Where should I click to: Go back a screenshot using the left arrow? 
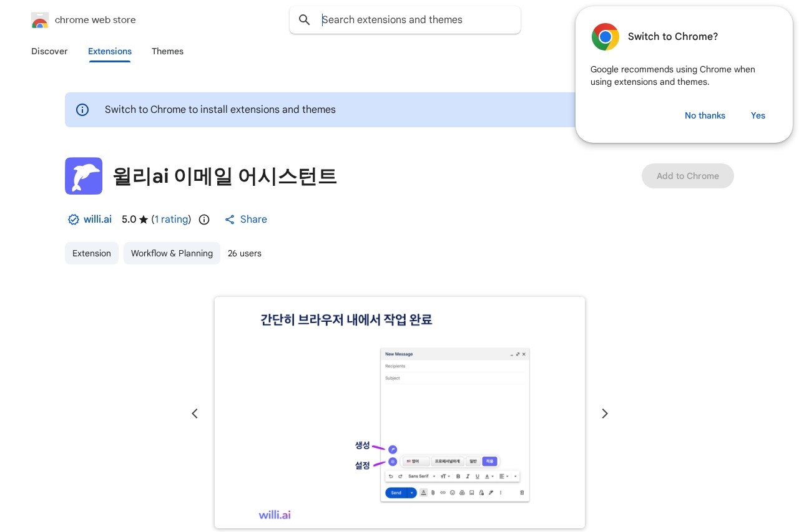click(195, 414)
